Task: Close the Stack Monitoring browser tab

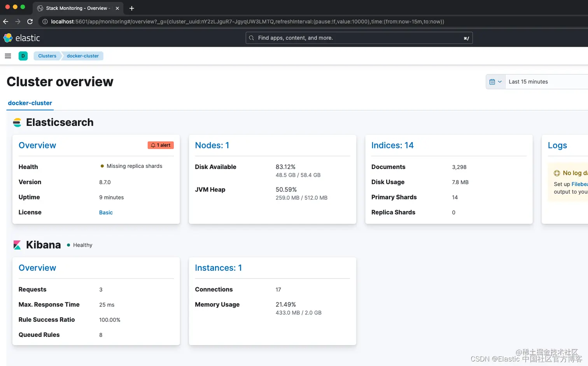Action: pos(117,8)
